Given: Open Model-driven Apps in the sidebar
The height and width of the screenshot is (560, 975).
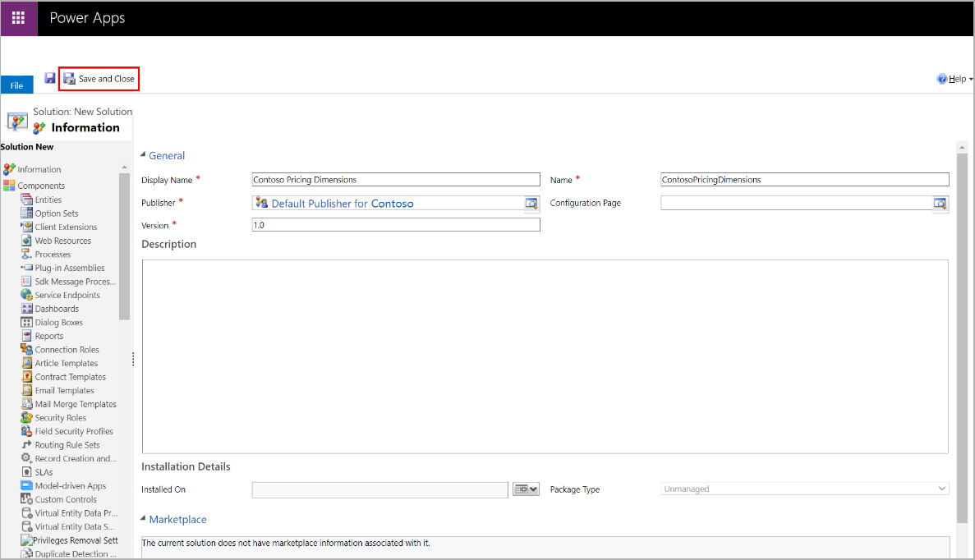Looking at the screenshot, I should click(71, 486).
